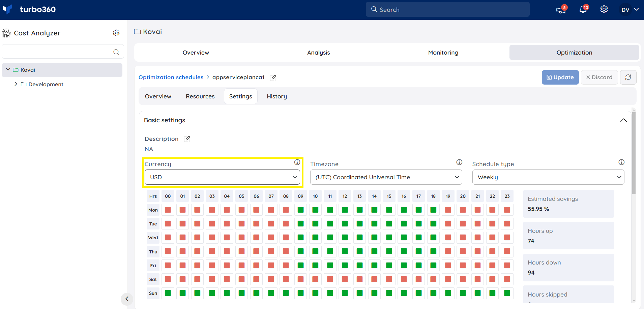The image size is (644, 309).
Task: Edit the appserviceplanca1 schedule name
Action: 273,78
